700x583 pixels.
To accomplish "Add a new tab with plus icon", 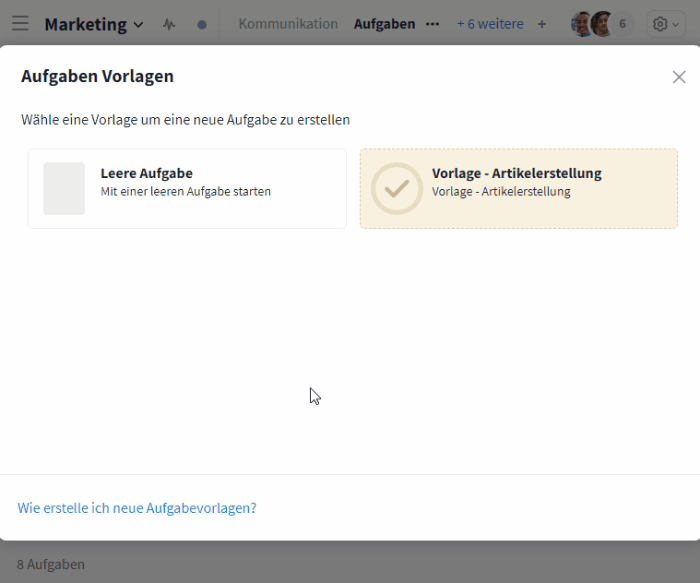I will coord(542,24).
